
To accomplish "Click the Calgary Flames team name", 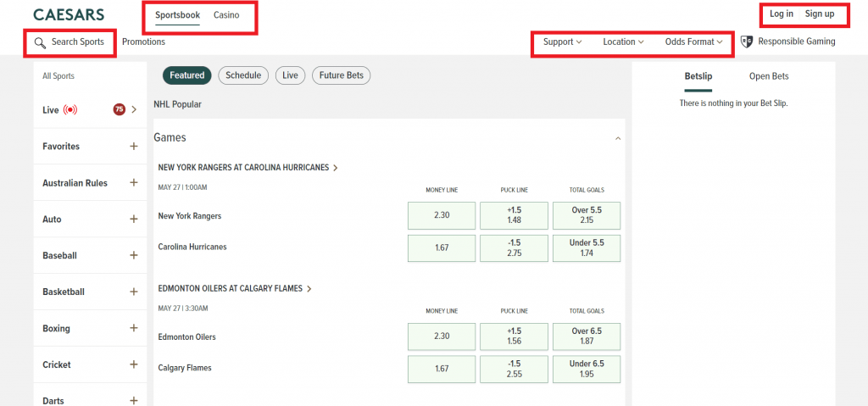I will [184, 368].
